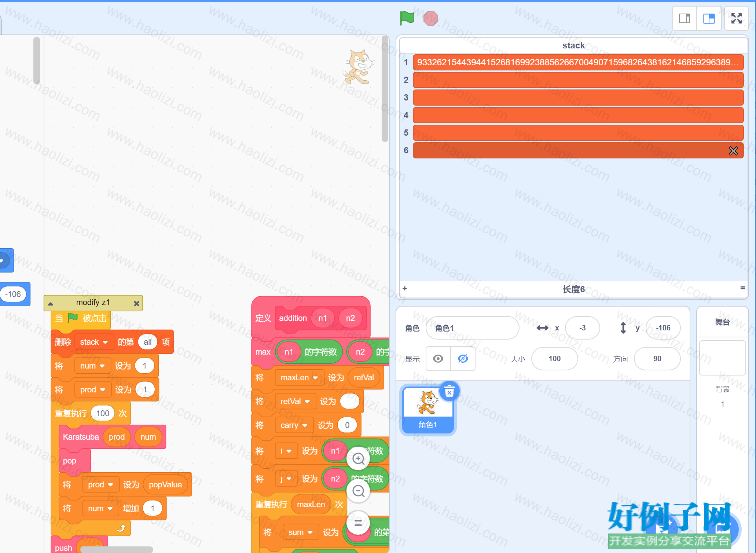Open i variable dropdown in set block
756x553 pixels.
point(286,451)
